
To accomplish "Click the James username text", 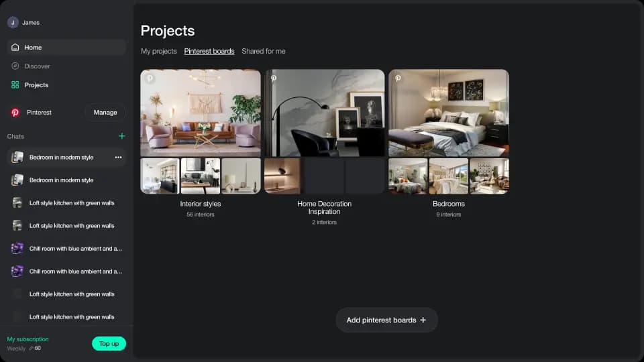I will pyautogui.click(x=31, y=23).
